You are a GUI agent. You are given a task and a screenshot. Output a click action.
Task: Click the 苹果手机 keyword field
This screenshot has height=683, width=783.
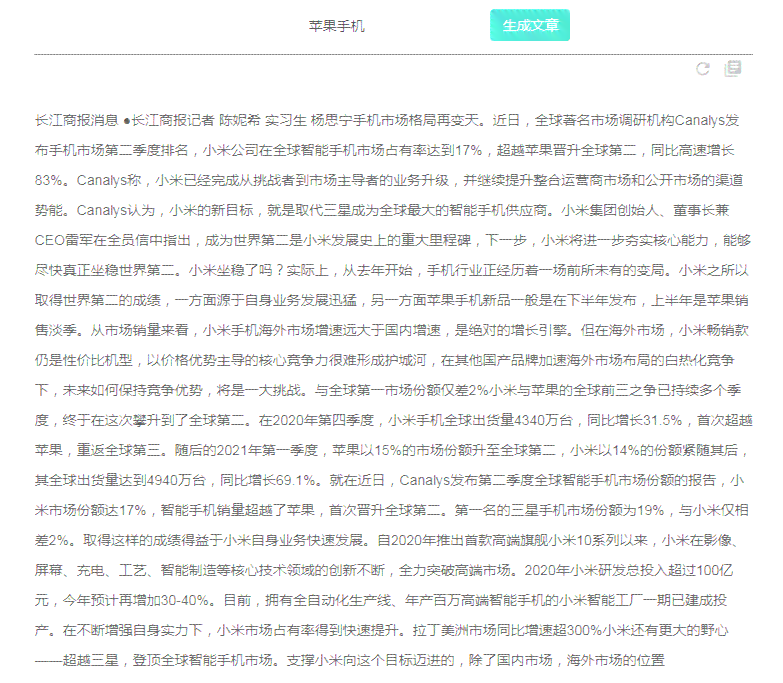coord(337,26)
